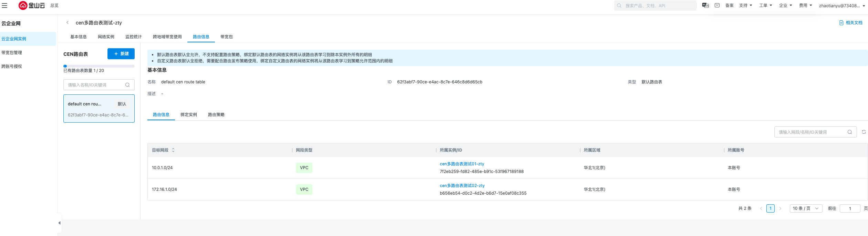
Task: Open the message inbox envelope icon
Action: click(717, 6)
